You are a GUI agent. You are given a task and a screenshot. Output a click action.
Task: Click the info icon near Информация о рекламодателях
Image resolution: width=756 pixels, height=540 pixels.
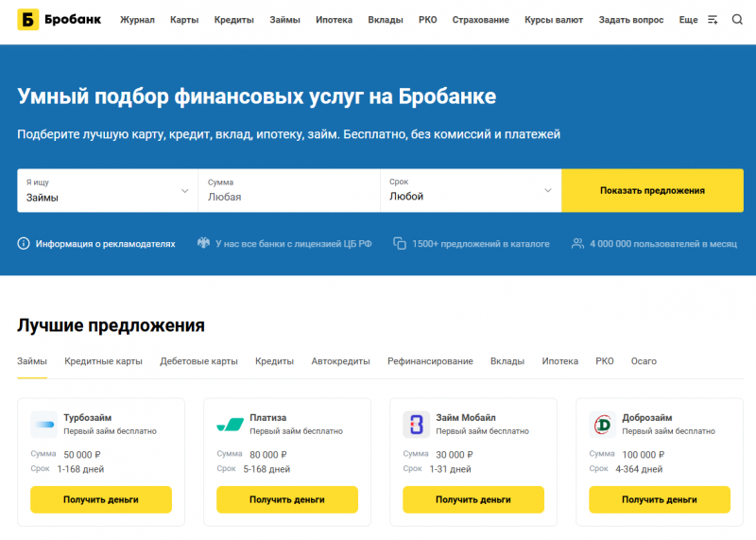[x=24, y=243]
